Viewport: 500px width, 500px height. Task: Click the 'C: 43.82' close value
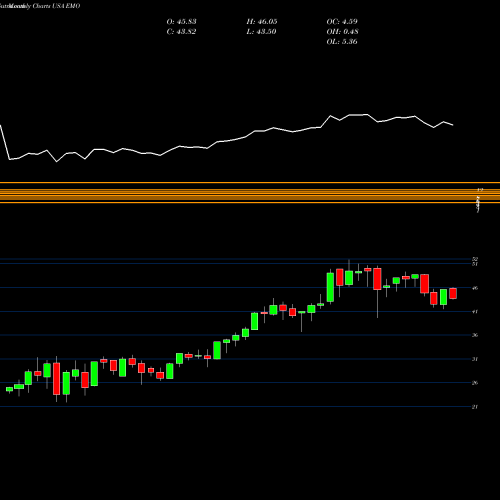tap(181, 32)
